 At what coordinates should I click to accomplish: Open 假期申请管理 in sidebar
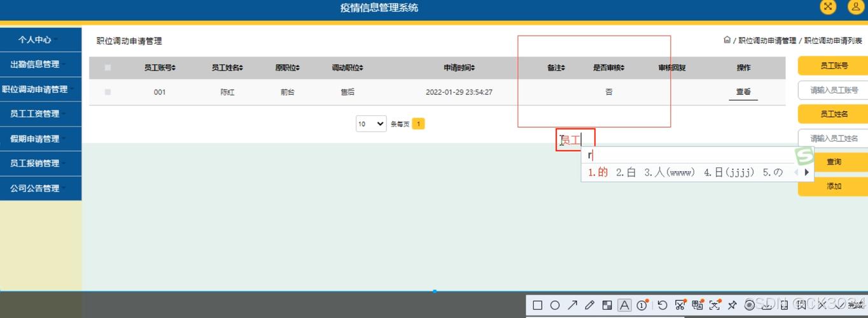tap(41, 139)
